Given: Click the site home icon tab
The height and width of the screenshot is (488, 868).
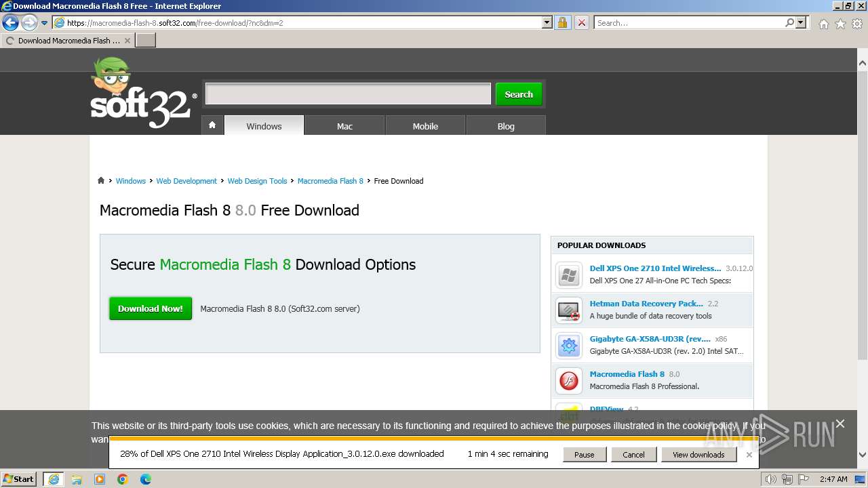Looking at the screenshot, I should 212,125.
